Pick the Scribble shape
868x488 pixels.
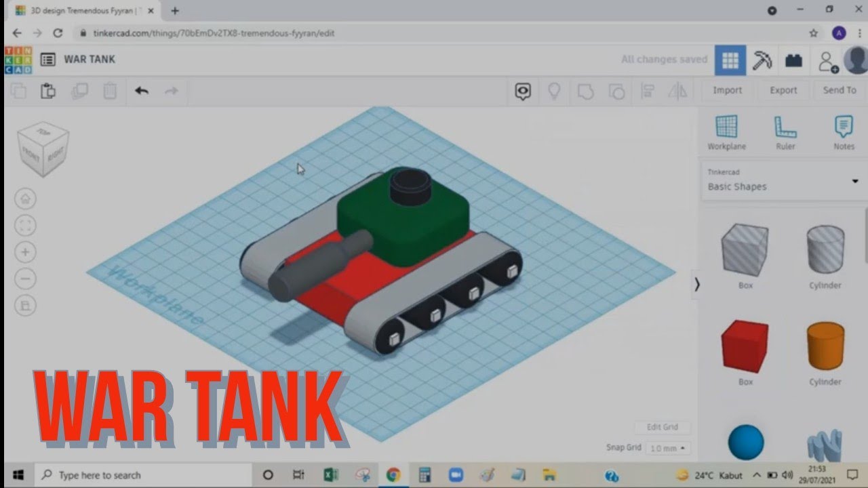pos(825,445)
